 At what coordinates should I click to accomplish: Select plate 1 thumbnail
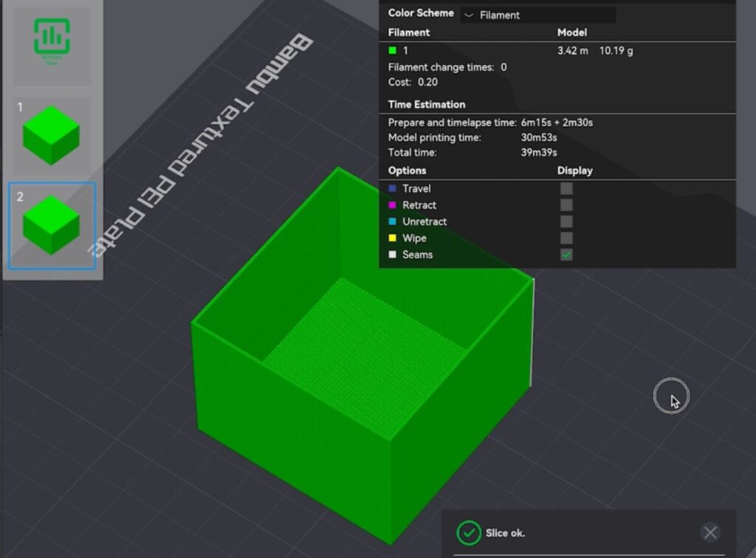click(x=51, y=134)
